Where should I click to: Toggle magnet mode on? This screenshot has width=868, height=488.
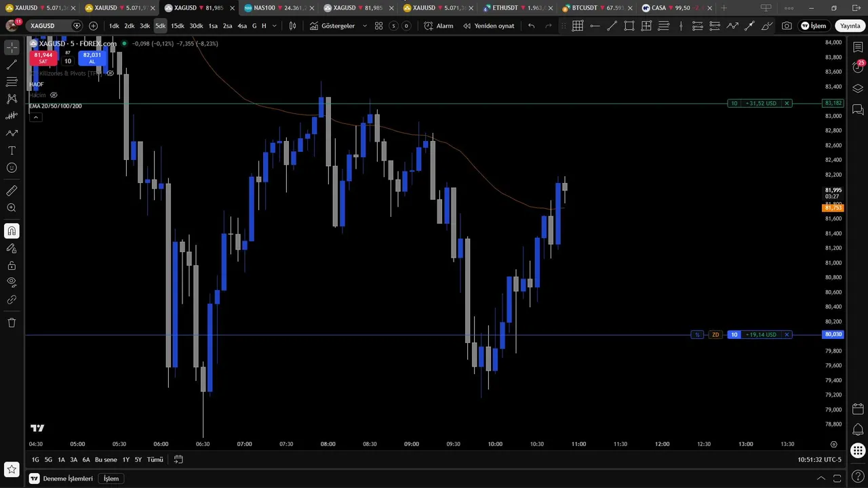[12, 231]
